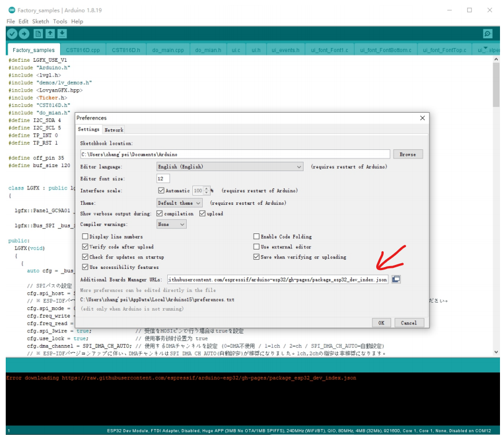Switch to the ui_events.h tab
504x440 pixels.
pyautogui.click(x=285, y=50)
